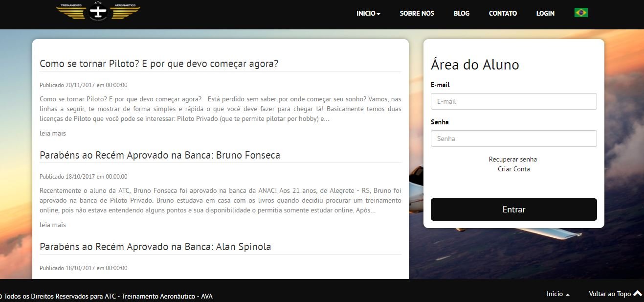Click into the Senha password field

pyautogui.click(x=513, y=139)
